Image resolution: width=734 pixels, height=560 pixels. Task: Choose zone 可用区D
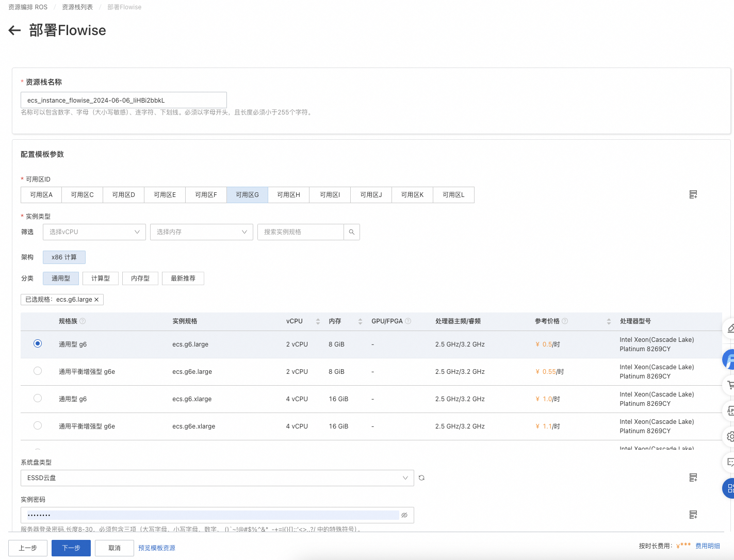point(124,195)
